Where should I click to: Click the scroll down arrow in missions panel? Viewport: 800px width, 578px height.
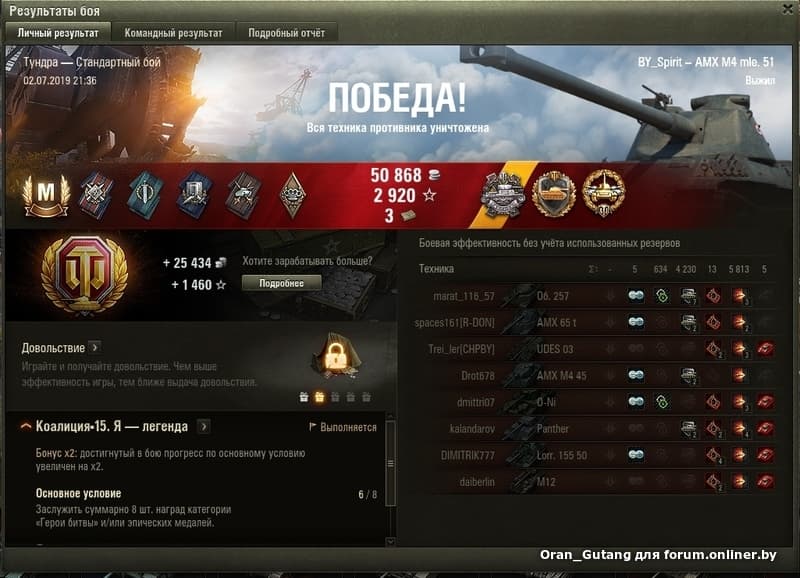click(x=391, y=542)
